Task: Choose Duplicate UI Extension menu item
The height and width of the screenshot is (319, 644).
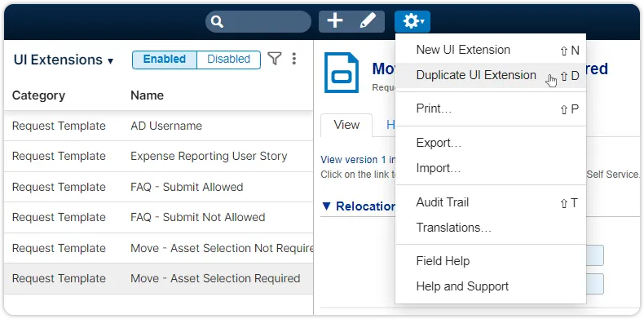Action: tap(491, 75)
